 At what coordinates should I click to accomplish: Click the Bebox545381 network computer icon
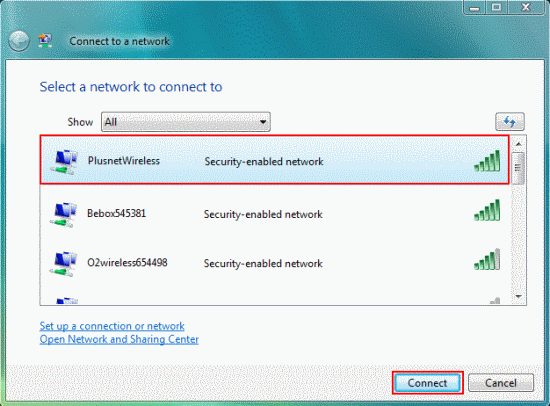point(64,214)
